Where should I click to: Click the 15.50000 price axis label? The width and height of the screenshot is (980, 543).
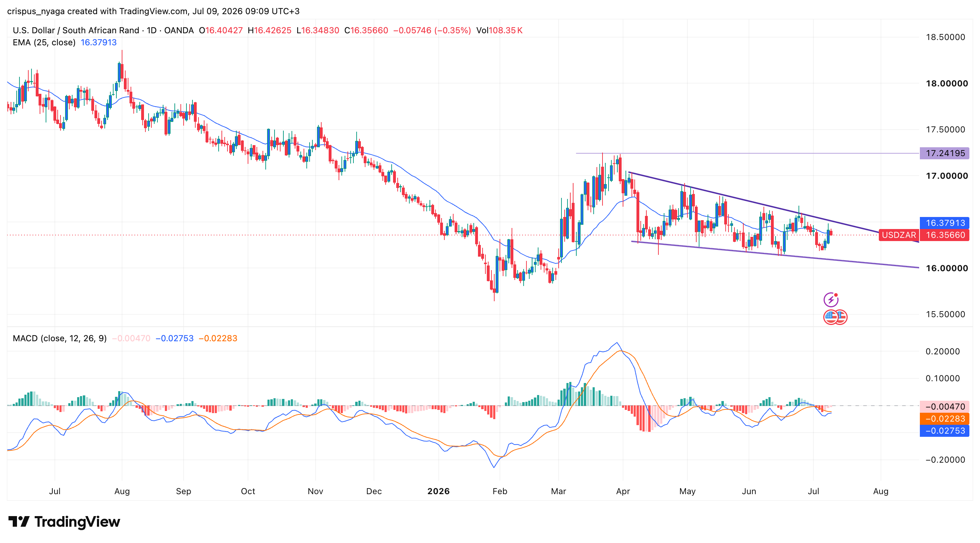946,314
